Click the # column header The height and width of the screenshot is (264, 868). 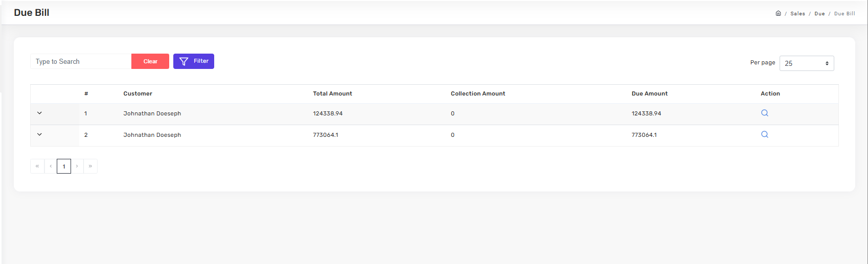tap(86, 93)
